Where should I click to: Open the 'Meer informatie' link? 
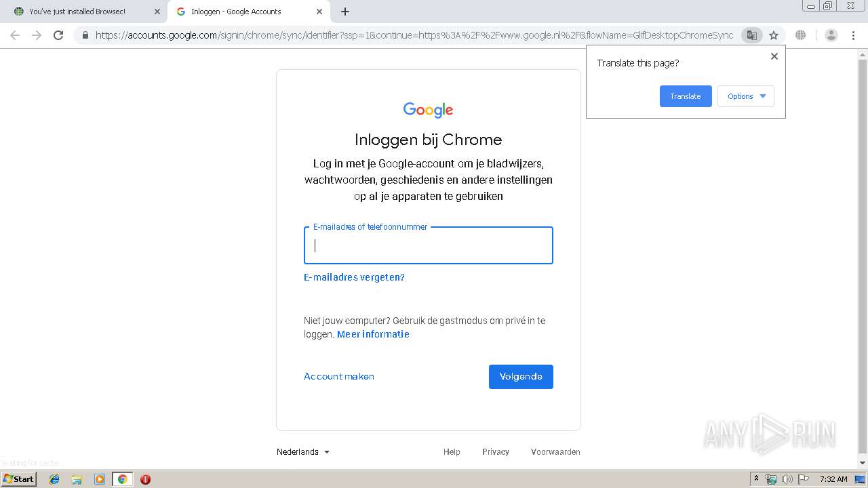(x=373, y=334)
